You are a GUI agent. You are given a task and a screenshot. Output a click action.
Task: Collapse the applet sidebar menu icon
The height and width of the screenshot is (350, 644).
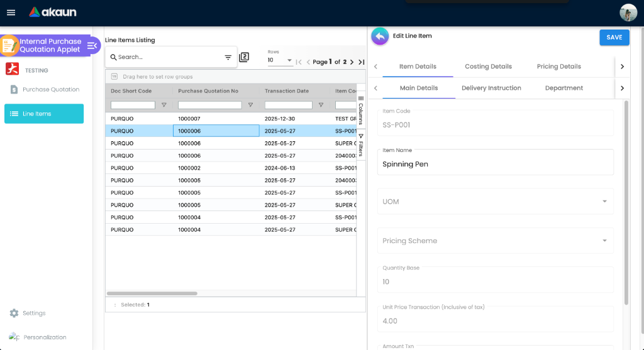point(92,45)
